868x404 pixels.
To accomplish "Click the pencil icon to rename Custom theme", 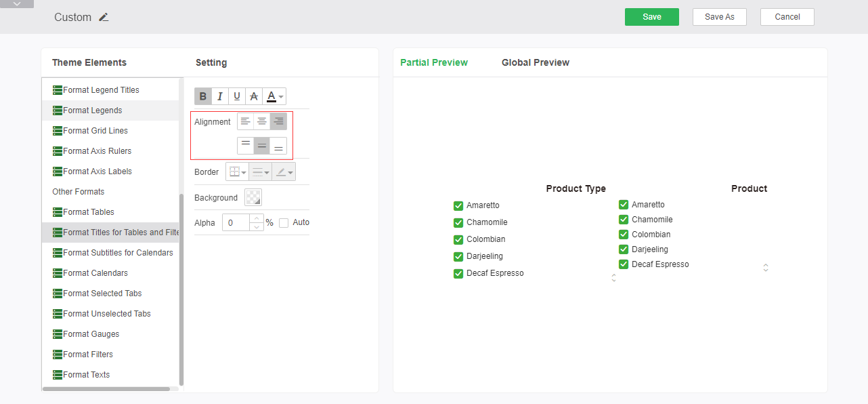I will 104,17.
